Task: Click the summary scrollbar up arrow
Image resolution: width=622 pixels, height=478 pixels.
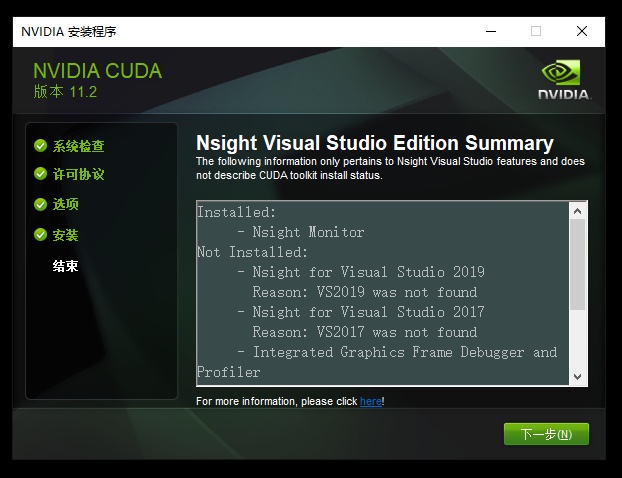Action: [x=578, y=211]
